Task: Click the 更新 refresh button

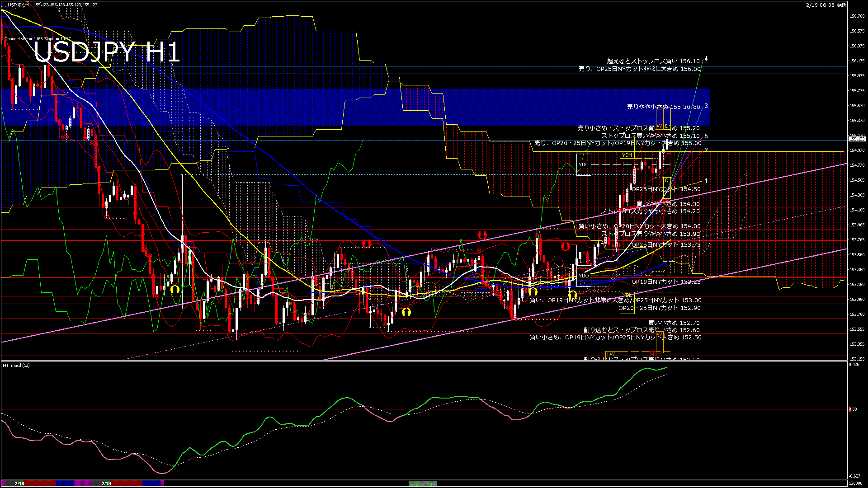Action: (841, 5)
